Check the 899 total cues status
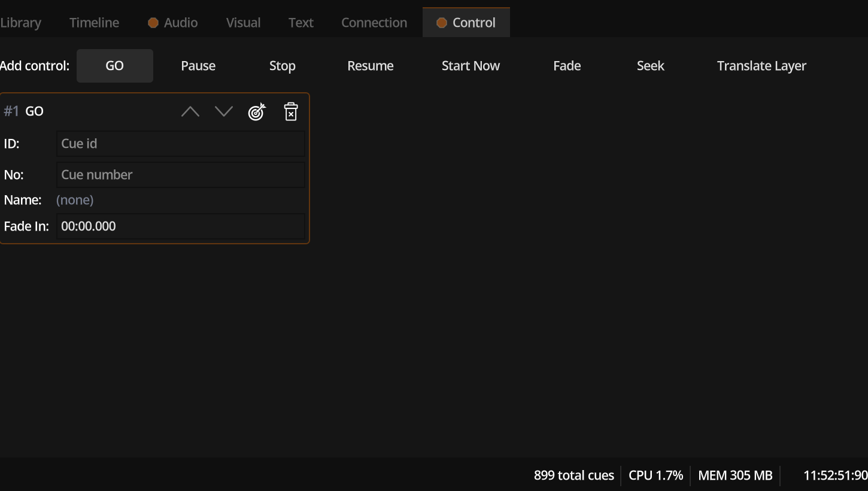Viewport: 868px width, 491px height. 574,475
